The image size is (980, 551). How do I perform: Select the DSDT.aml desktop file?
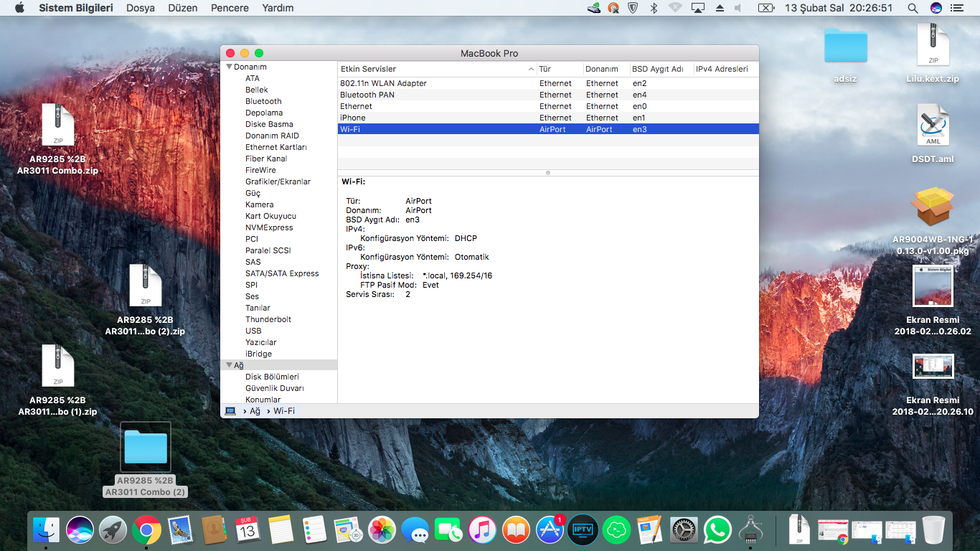(933, 129)
